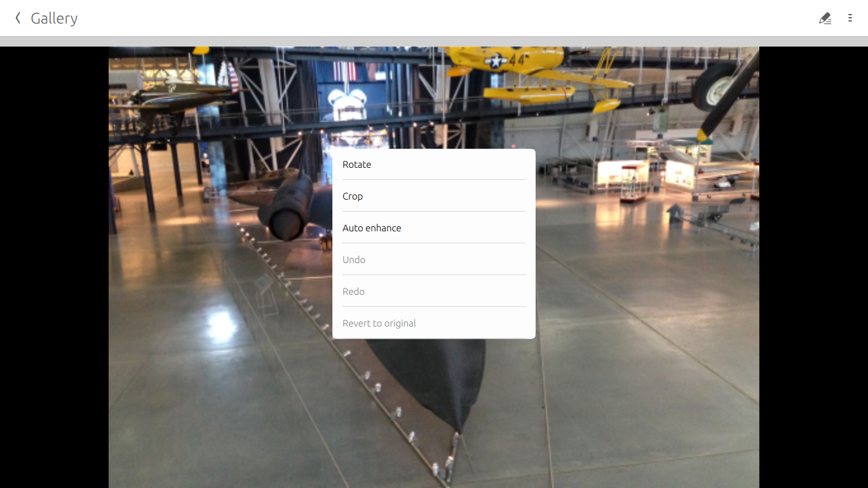This screenshot has height=488, width=868.
Task: Select the greyed Undo entry
Action: coord(434,260)
